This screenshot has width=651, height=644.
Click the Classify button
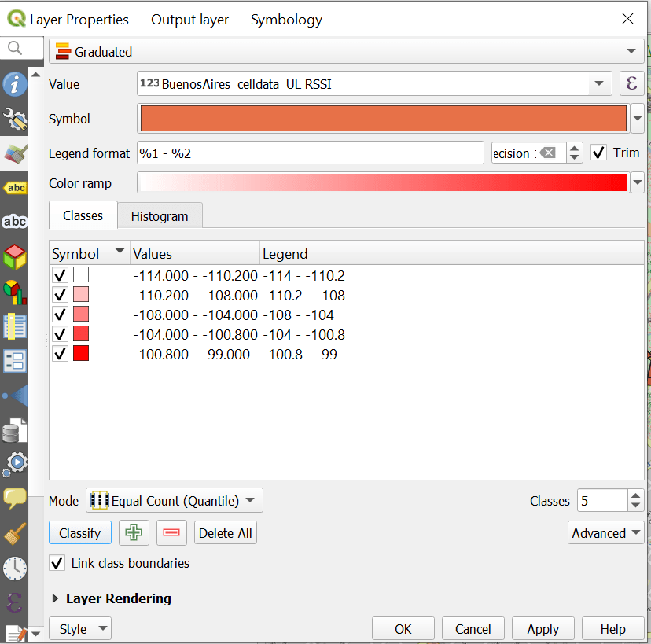point(80,533)
